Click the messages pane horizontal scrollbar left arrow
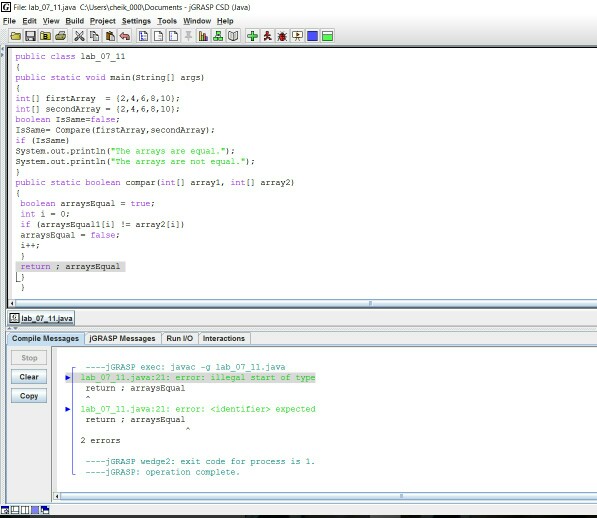 57,496
